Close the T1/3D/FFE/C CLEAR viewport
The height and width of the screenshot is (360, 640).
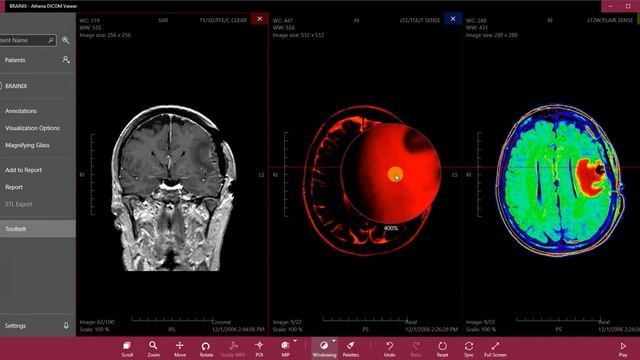click(x=260, y=19)
